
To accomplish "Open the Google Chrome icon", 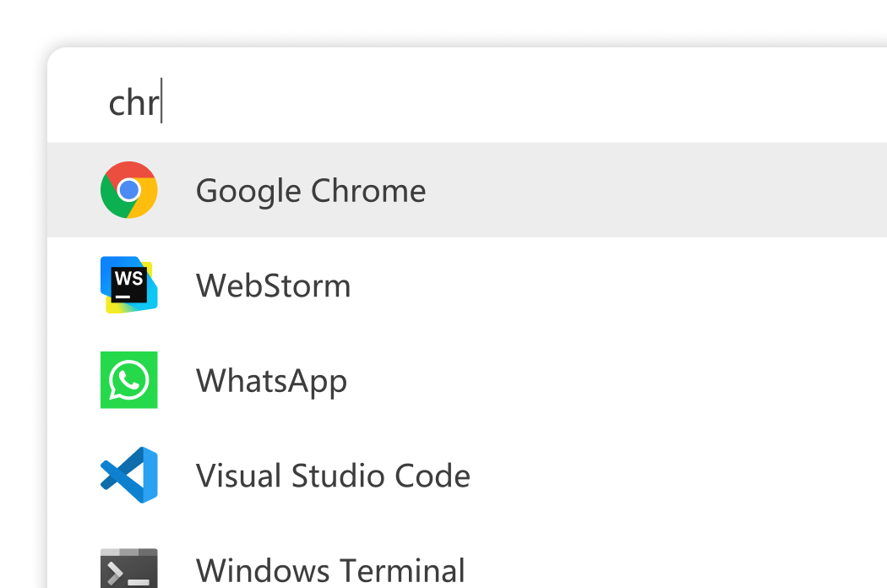I will (129, 190).
